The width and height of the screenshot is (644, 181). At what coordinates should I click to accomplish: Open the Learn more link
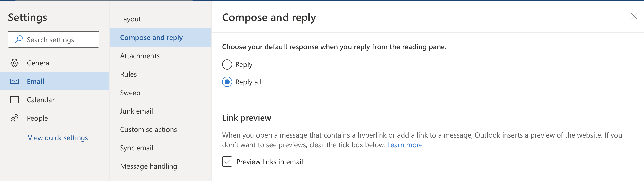pos(405,145)
